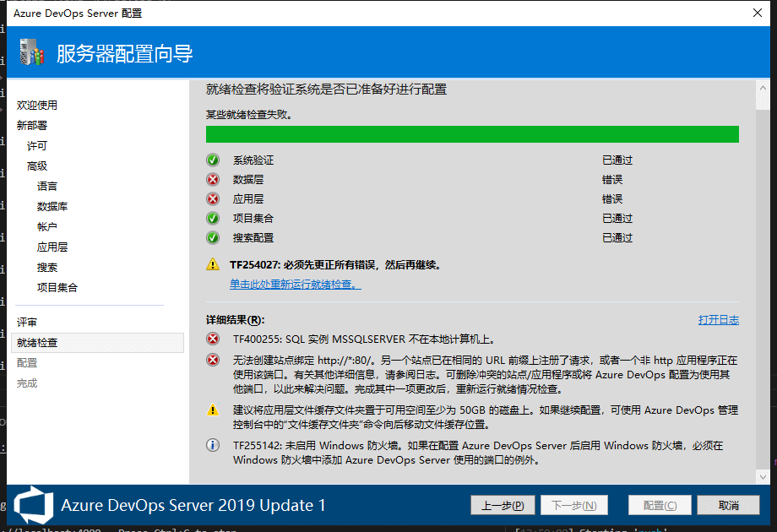The height and width of the screenshot is (532, 777).
Task: Select 高级 in the left navigation
Action: click(37, 166)
